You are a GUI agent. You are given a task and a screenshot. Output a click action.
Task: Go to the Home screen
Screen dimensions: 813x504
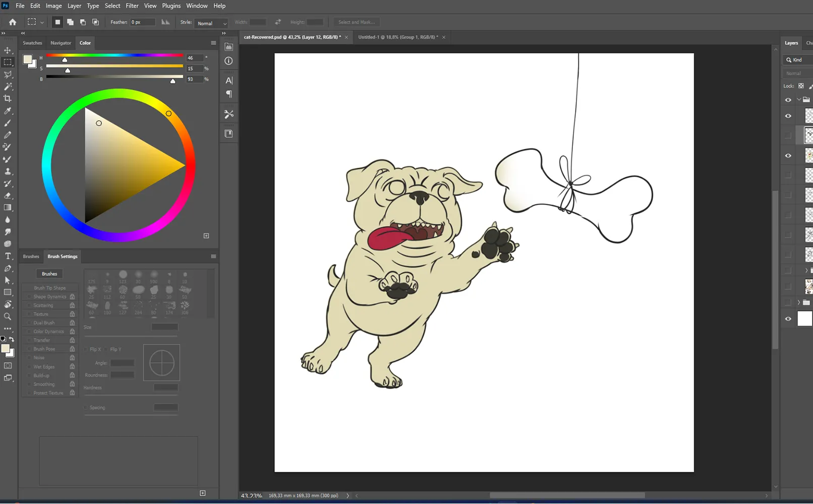[13, 22]
